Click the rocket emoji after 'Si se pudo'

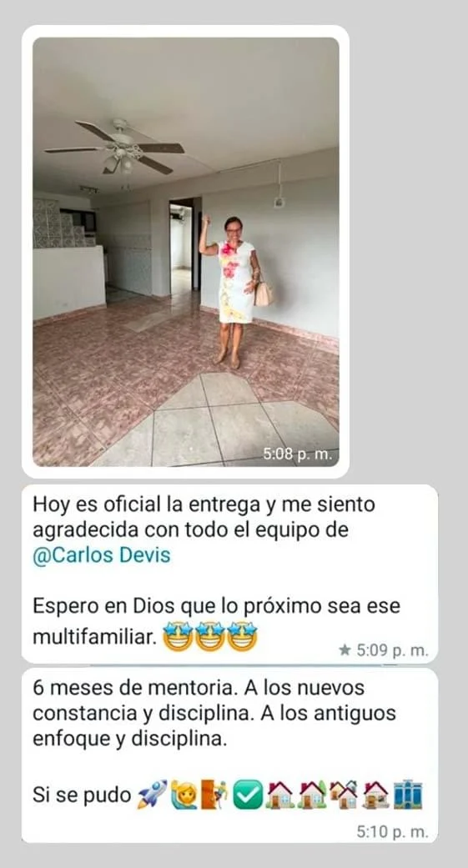[x=152, y=795]
